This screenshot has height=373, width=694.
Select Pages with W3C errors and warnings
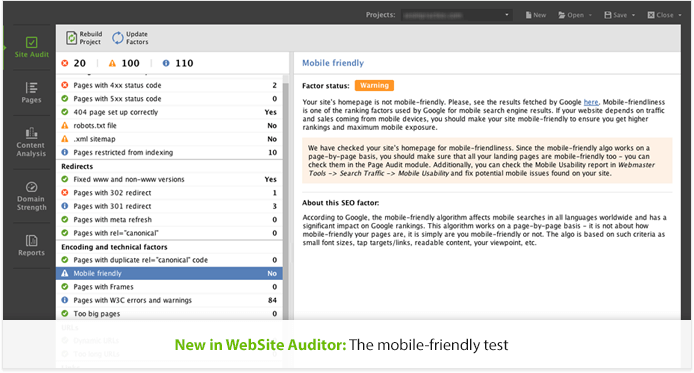(x=170, y=300)
